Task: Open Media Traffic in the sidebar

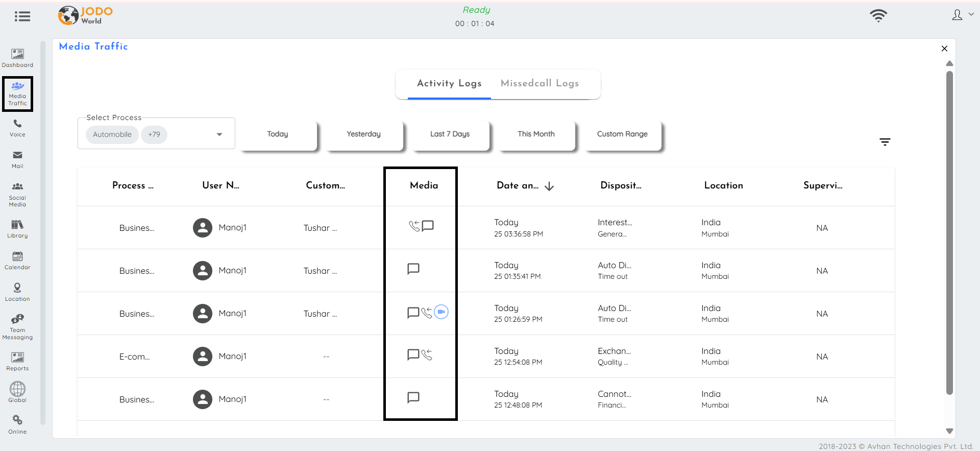Action: pyautogui.click(x=17, y=94)
